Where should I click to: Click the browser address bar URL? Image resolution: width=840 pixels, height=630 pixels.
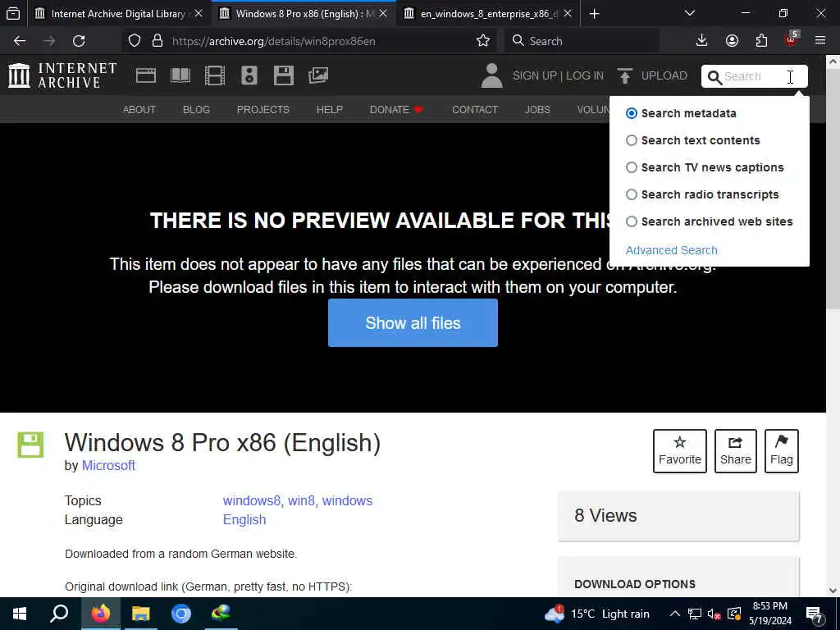(273, 41)
